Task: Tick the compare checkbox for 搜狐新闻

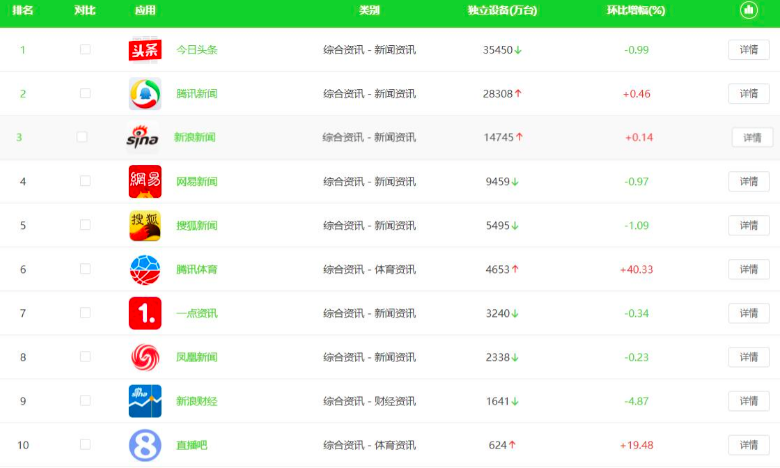Action: 85,225
